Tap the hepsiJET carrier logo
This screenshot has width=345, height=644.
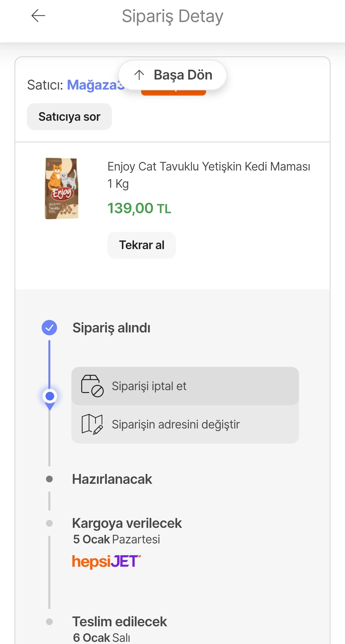pyautogui.click(x=106, y=562)
